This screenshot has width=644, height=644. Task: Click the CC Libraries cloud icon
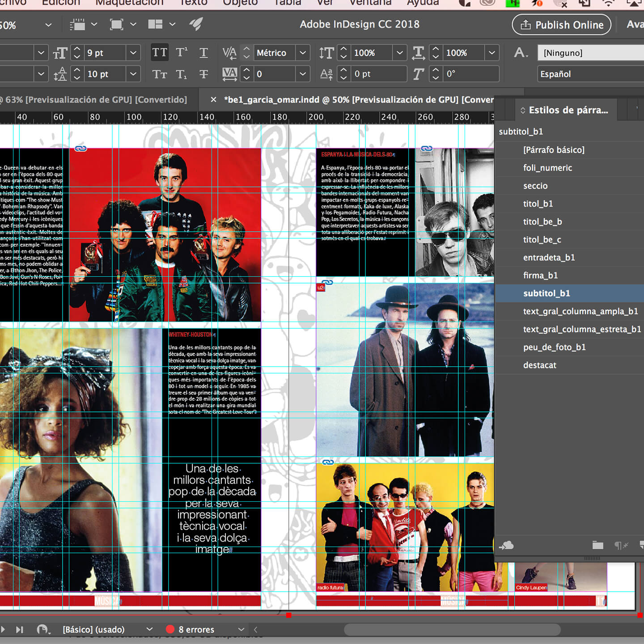coord(506,545)
